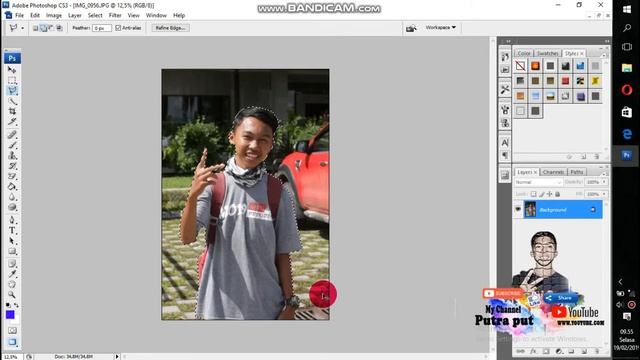Reset default foreground and background colors
The image size is (640, 360).
pyautogui.click(x=8, y=305)
